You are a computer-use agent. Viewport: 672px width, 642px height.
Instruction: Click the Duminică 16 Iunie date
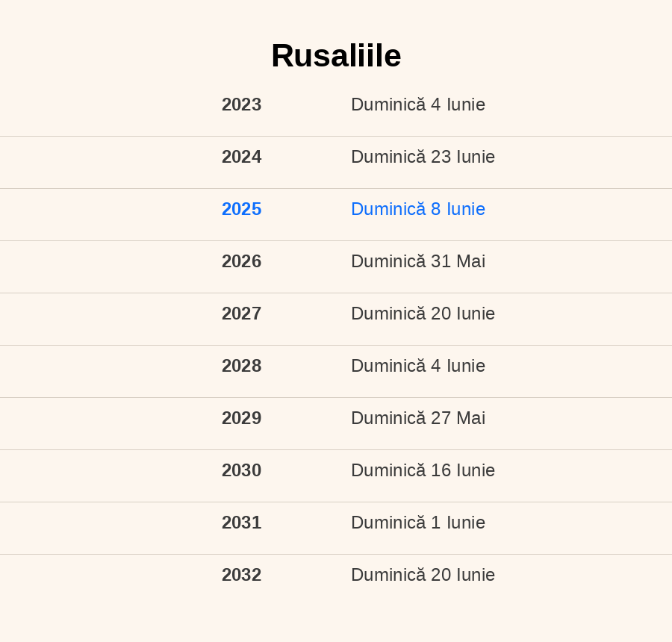pos(423,470)
